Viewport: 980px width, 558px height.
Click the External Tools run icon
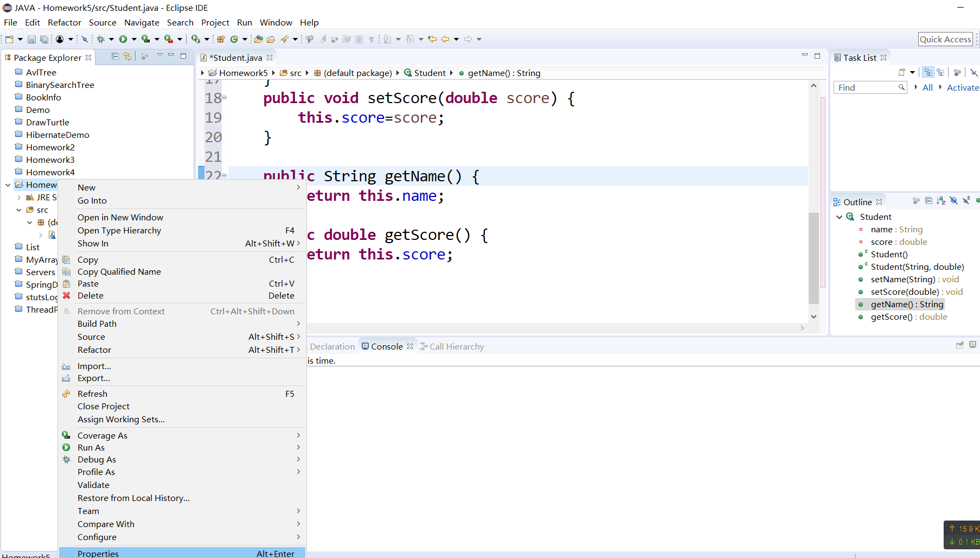coord(169,39)
